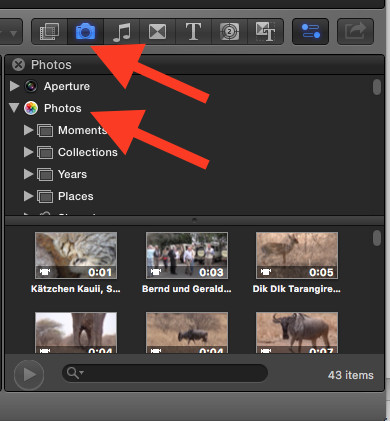
Task: Select the Bernd und Gerald clip thumbnail
Action: pos(187,255)
